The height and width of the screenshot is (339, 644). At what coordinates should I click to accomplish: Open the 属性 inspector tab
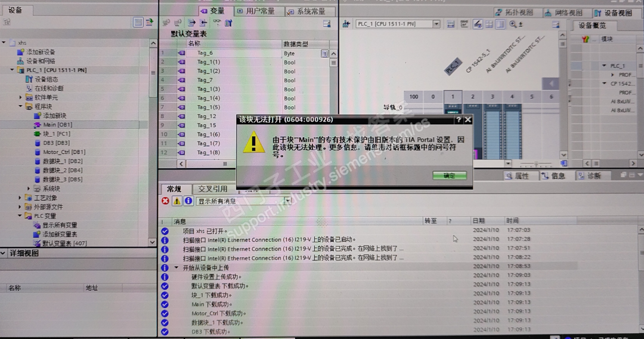(x=521, y=175)
